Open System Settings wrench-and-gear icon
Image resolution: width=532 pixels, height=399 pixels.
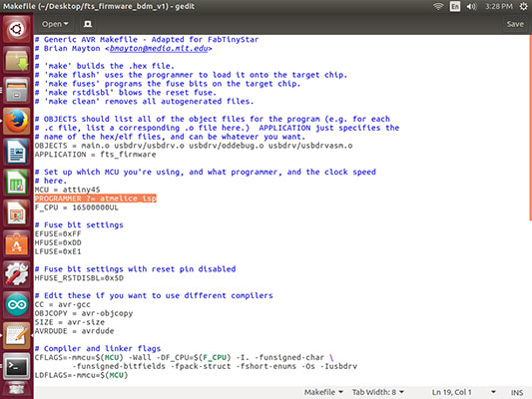pyautogui.click(x=17, y=274)
